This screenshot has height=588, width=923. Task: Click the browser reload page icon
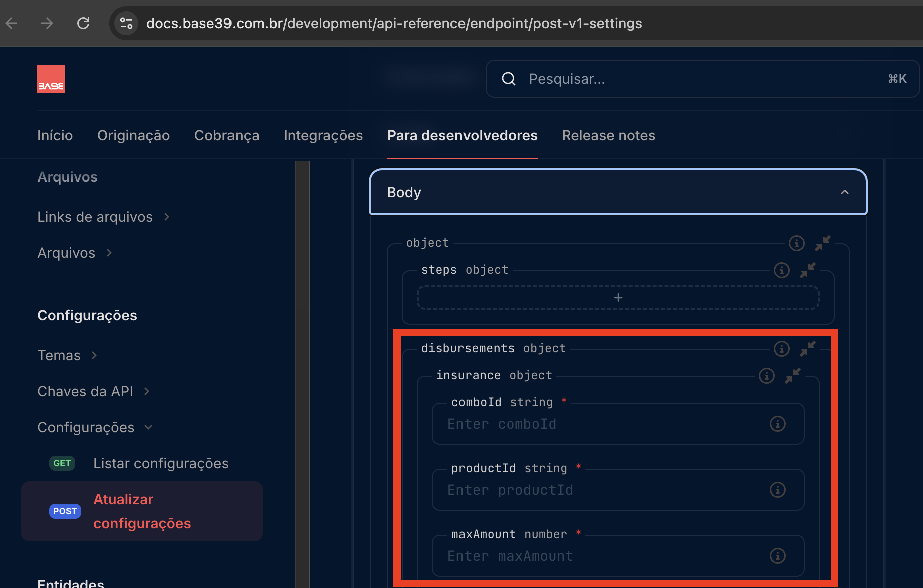[x=83, y=23]
